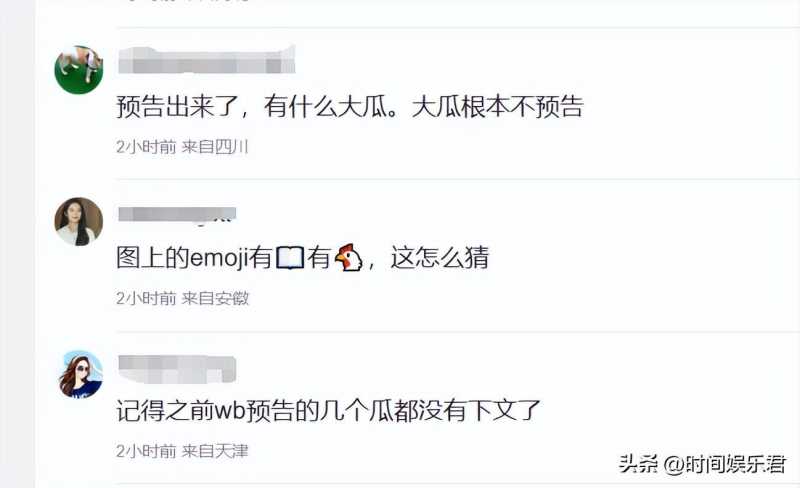The height and width of the screenshot is (488, 800).
Task: Click the grey left sidebar strip
Action: point(17,244)
